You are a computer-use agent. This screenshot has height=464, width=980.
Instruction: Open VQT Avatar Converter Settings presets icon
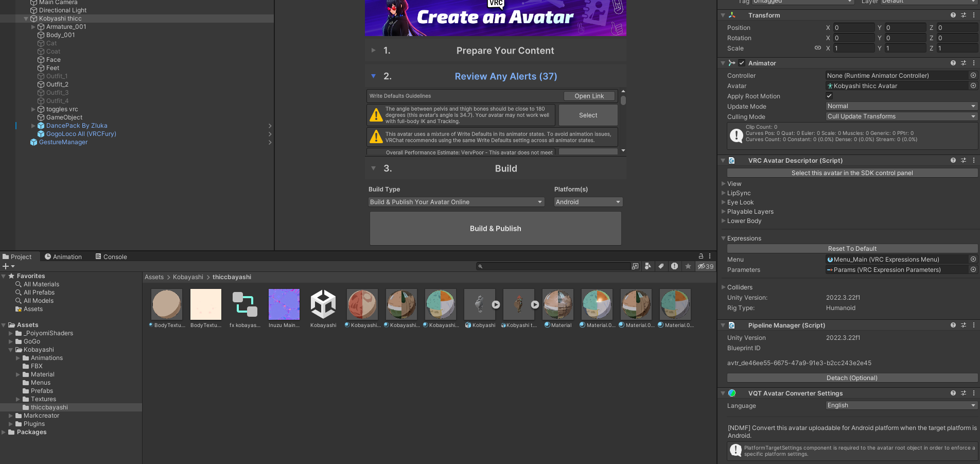964,393
